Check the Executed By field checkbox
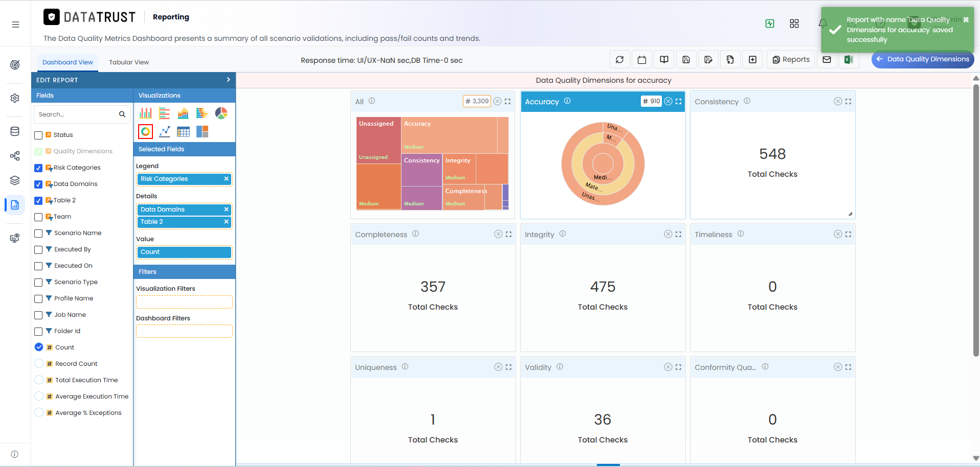The height and width of the screenshot is (467, 980). click(38, 250)
